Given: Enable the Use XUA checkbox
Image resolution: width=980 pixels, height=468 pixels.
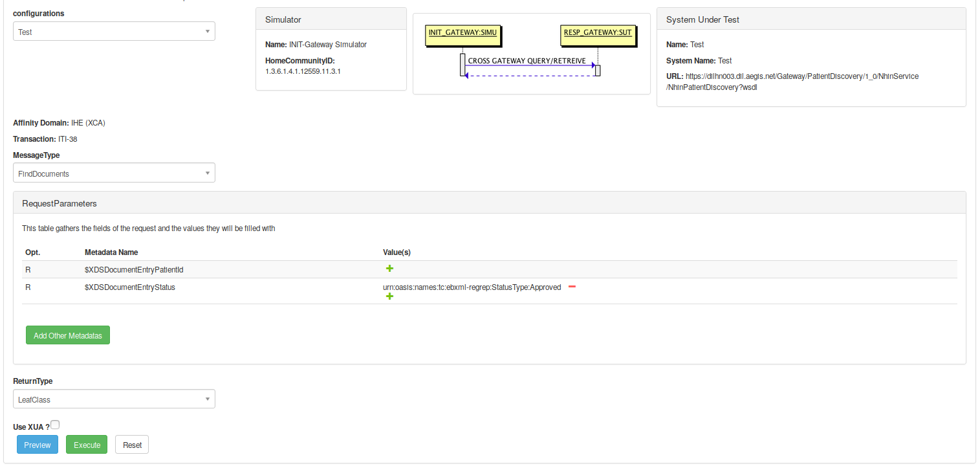Looking at the screenshot, I should [55, 425].
